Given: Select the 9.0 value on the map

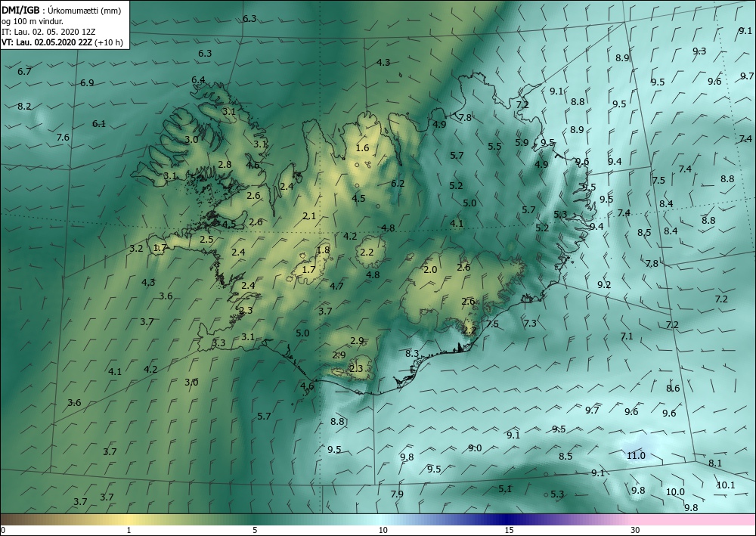Looking at the screenshot, I should tap(475, 448).
